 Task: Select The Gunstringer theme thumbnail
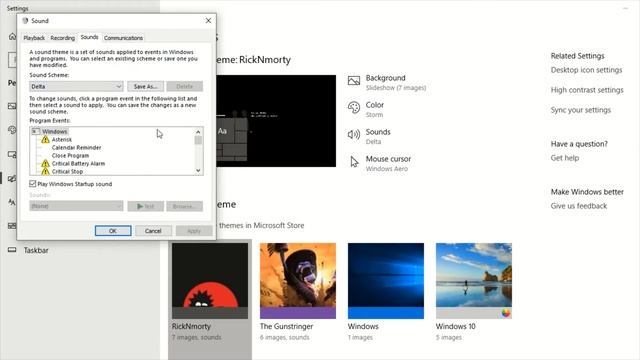pos(298,281)
